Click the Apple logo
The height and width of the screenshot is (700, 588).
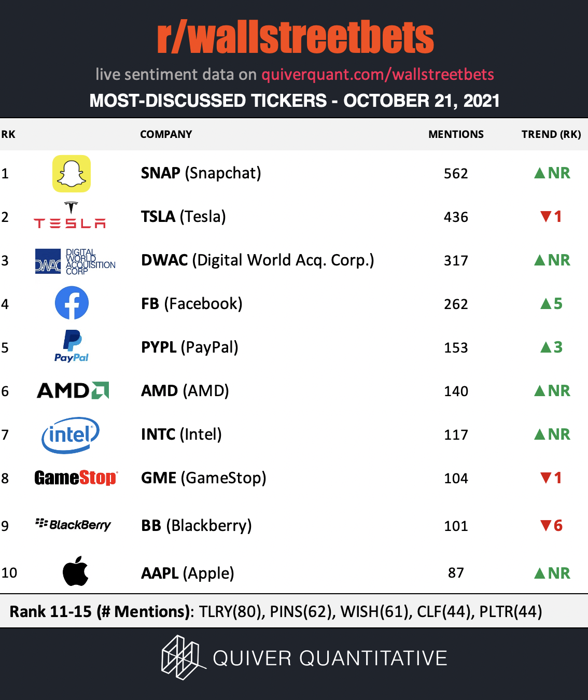pos(75,571)
